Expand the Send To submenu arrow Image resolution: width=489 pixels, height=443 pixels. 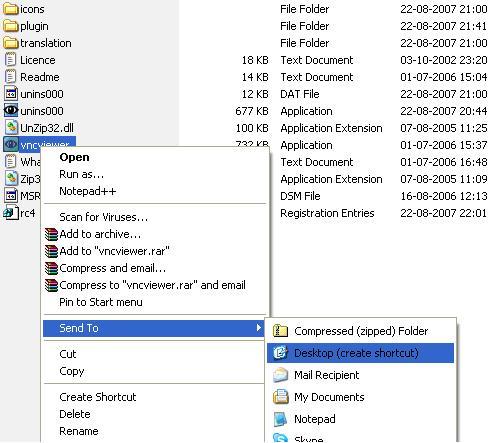coord(258,328)
